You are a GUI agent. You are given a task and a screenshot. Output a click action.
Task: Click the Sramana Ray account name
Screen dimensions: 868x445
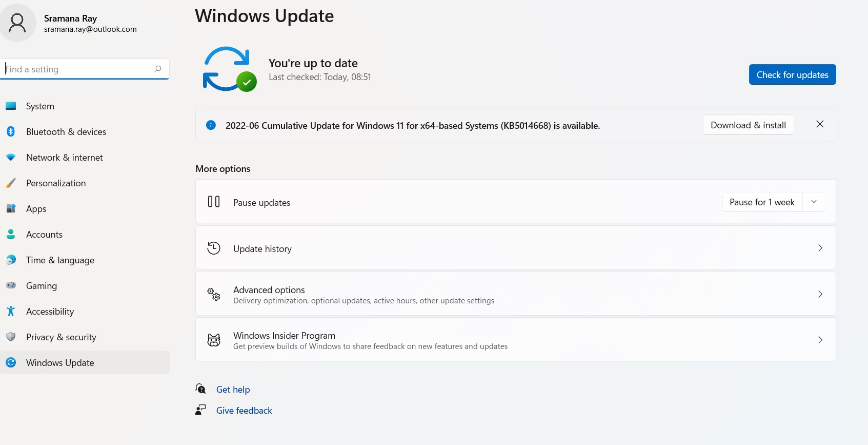(x=70, y=18)
